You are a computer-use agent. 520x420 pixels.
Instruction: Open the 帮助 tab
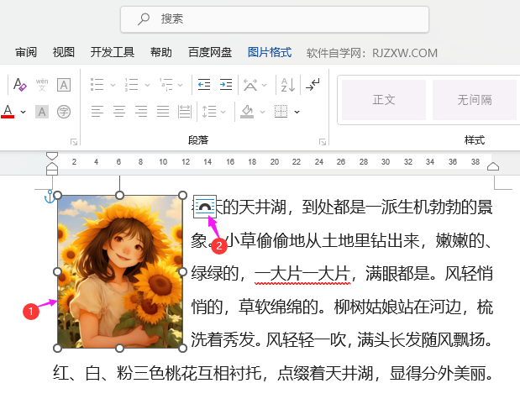click(x=160, y=52)
